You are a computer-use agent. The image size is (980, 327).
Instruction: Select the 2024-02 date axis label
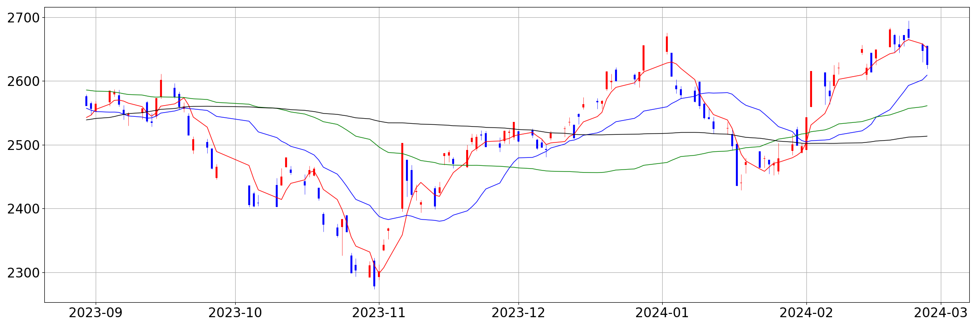(x=806, y=313)
